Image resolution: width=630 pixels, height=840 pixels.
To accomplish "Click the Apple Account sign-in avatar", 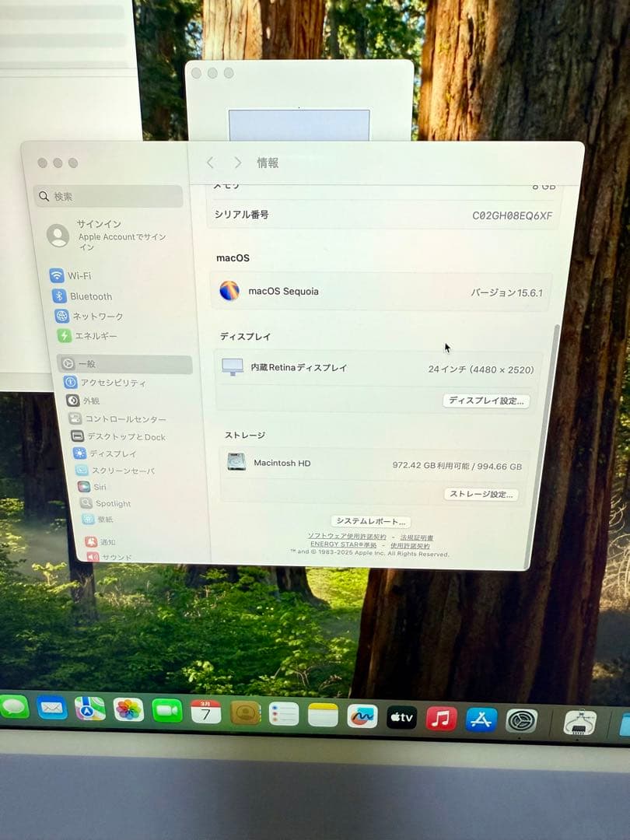I will click(x=58, y=235).
